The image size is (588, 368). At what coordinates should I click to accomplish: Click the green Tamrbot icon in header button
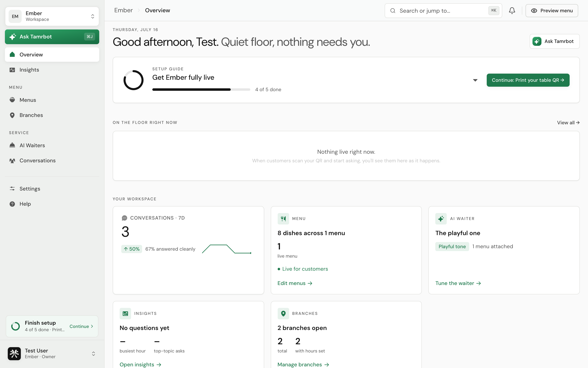pyautogui.click(x=537, y=41)
